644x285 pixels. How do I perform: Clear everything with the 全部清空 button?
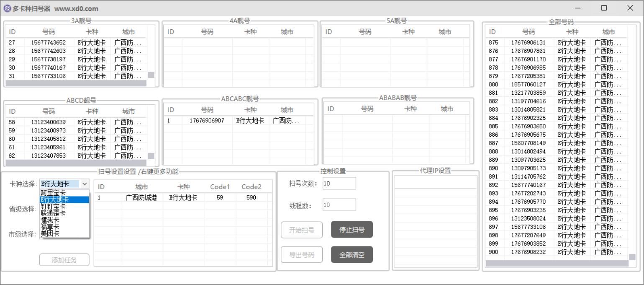352,255
